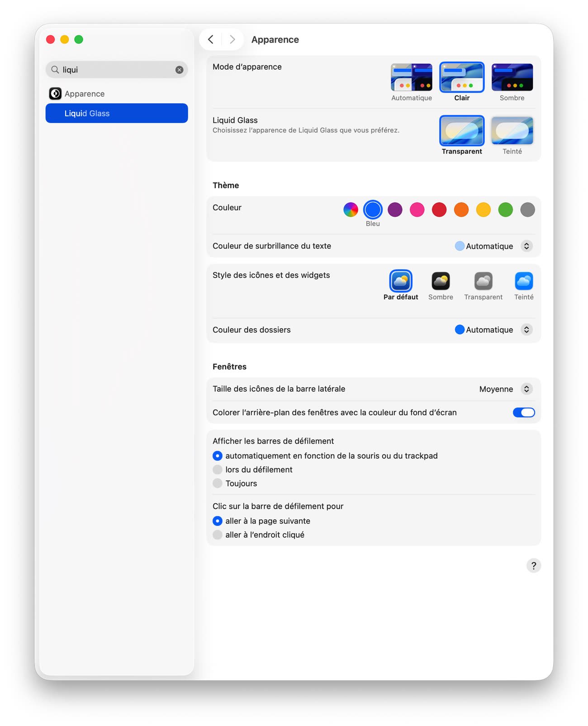The image size is (588, 726).
Task: Pick the Teinté Liquid Glass style
Action: 512,131
